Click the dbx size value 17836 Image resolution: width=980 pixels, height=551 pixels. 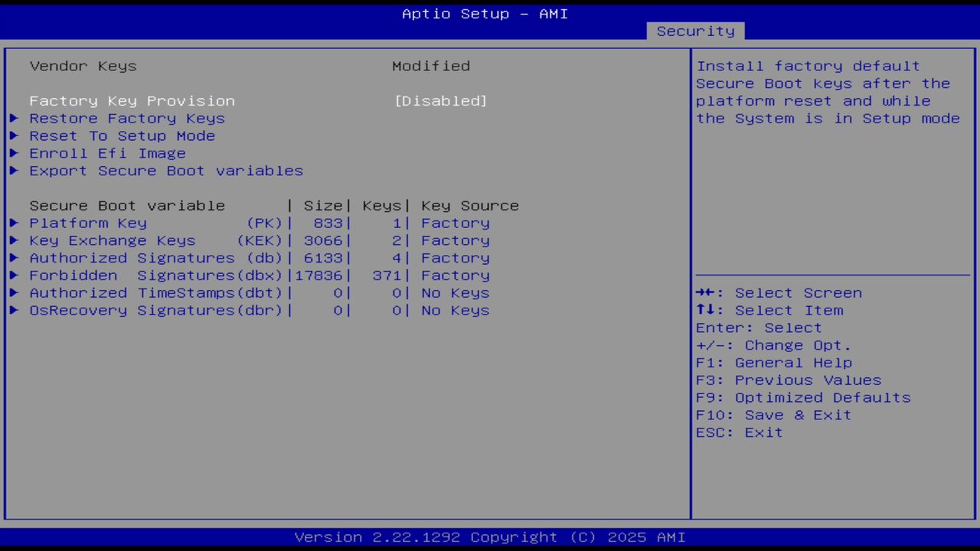click(x=318, y=275)
